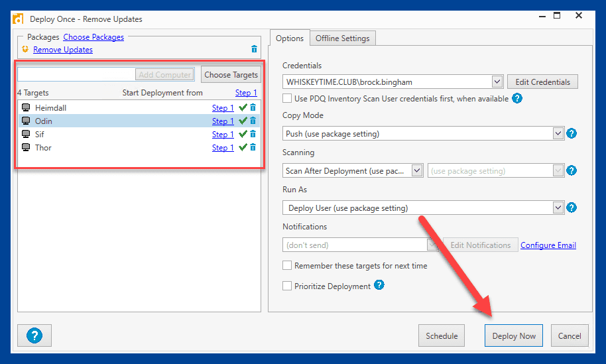The width and height of the screenshot is (606, 364).
Task: Click the Step 1 link for Sif
Action: pos(223,135)
